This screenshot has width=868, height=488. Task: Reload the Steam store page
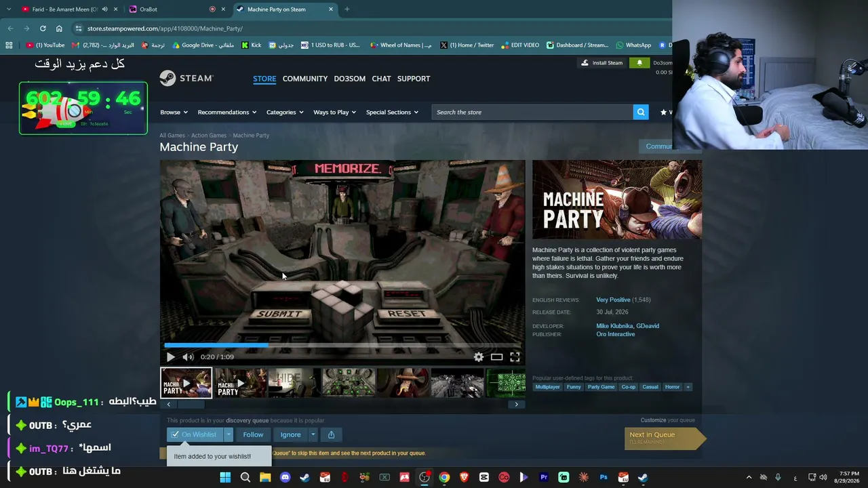[x=43, y=28]
